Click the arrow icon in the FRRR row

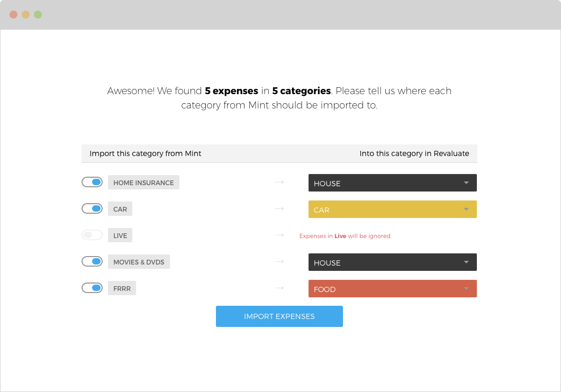[279, 288]
